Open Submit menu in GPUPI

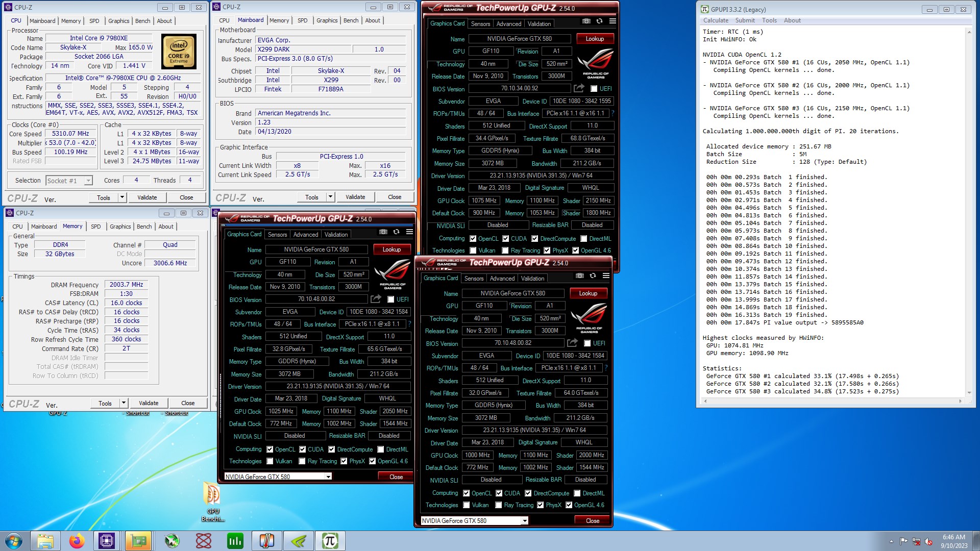click(x=745, y=20)
